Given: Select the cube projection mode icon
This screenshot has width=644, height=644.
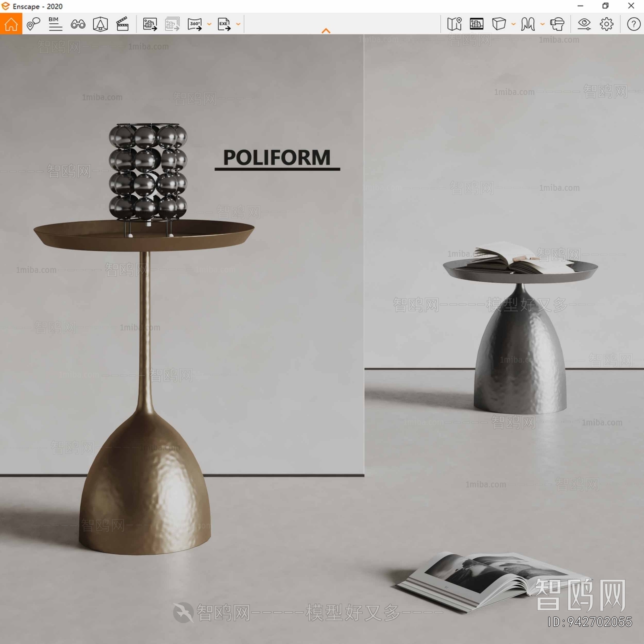Looking at the screenshot, I should pyautogui.click(x=499, y=24).
